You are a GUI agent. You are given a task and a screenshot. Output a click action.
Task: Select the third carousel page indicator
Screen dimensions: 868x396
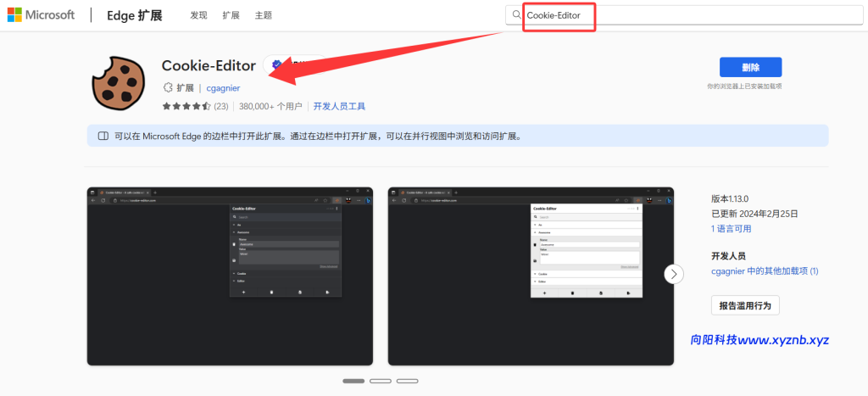(408, 381)
